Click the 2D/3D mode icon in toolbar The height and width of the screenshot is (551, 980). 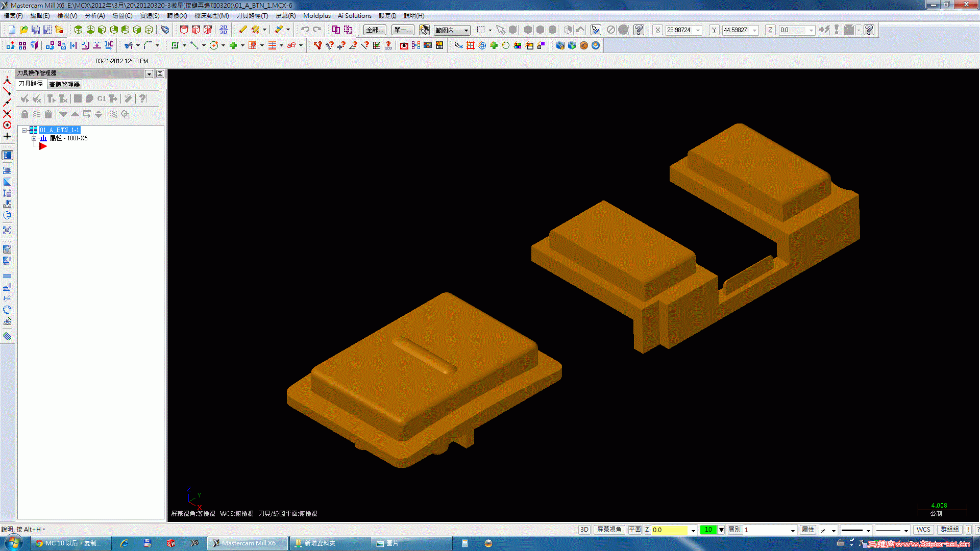[x=224, y=30]
